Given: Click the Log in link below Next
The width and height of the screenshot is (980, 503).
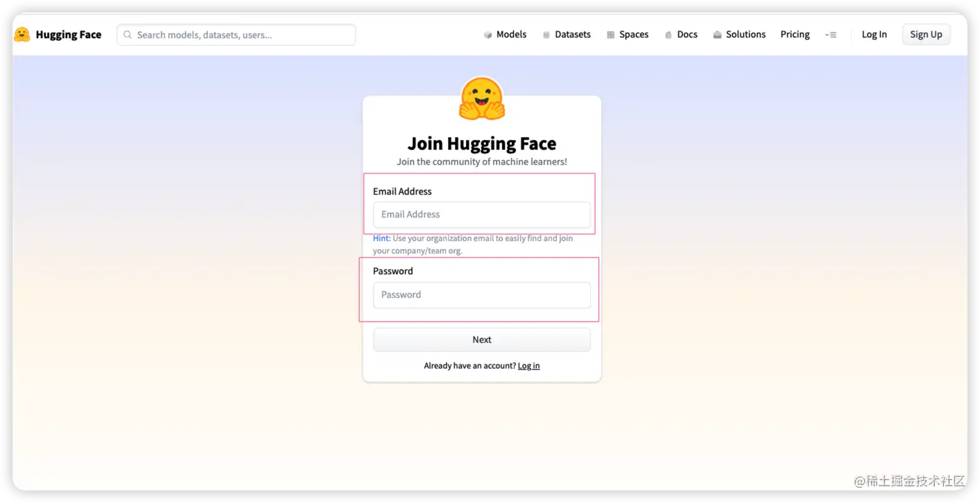Looking at the screenshot, I should pos(528,366).
